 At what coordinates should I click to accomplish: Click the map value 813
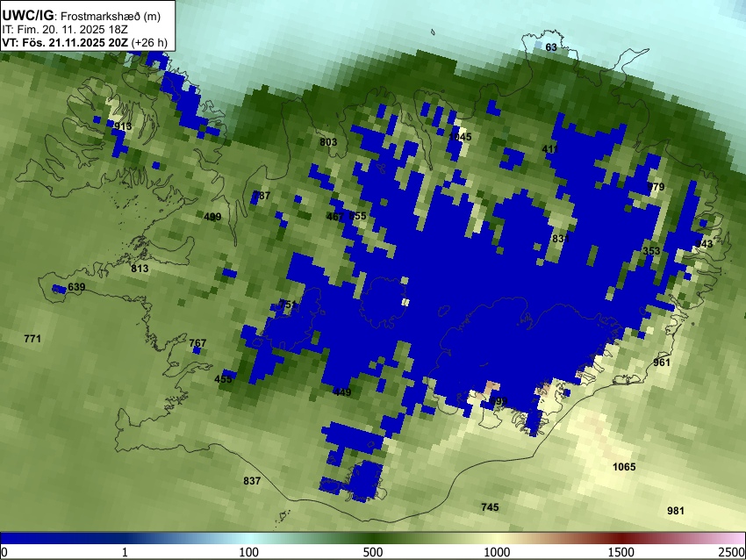140,269
